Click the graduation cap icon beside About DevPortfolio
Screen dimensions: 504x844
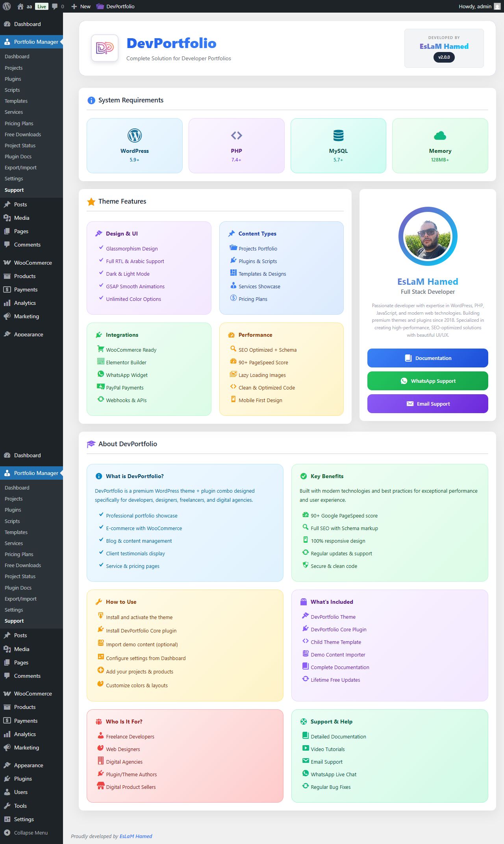pos(91,444)
